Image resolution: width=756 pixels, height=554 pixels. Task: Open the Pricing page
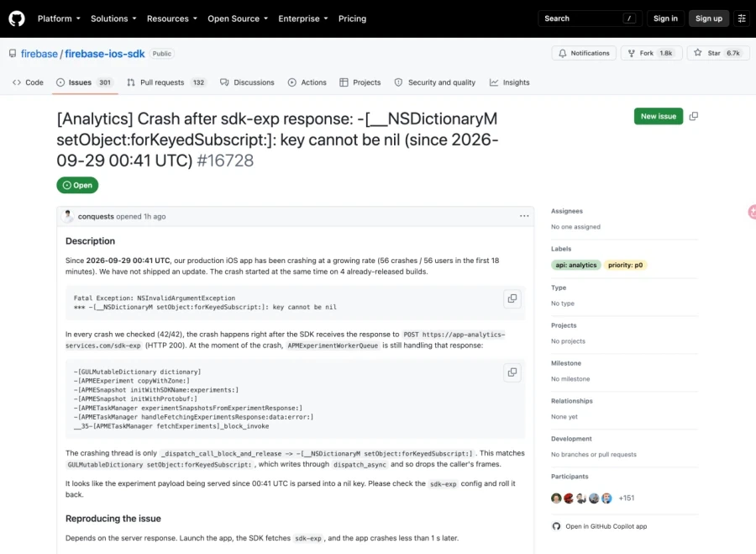(352, 18)
